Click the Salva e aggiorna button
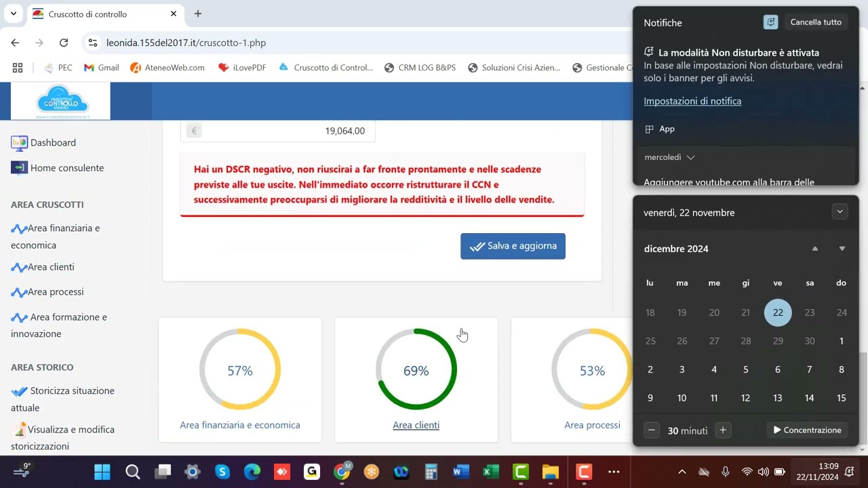 pyautogui.click(x=513, y=246)
